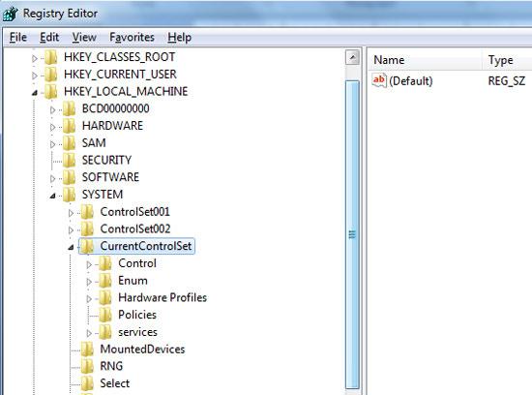Viewport: 532px width, 395px height.
Task: Open the File menu
Action: pos(18,37)
